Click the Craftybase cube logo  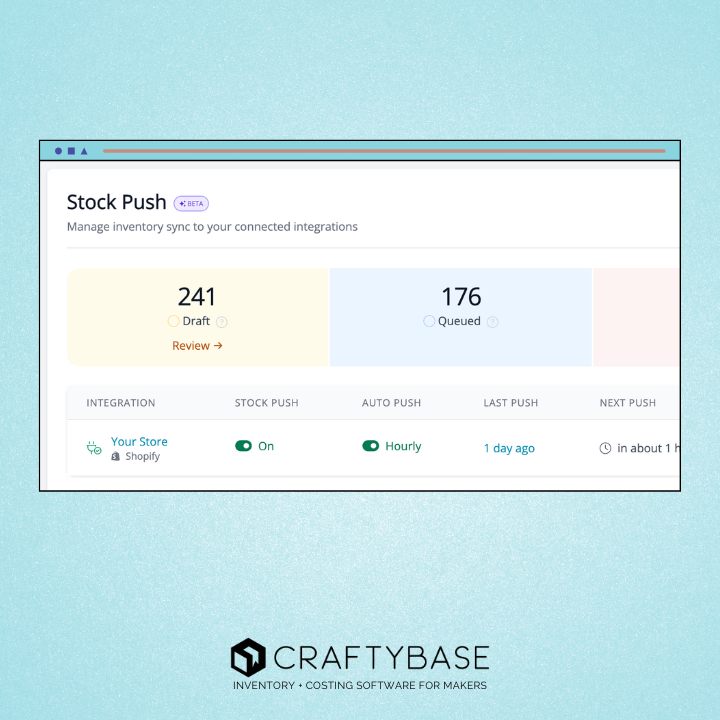coord(248,658)
